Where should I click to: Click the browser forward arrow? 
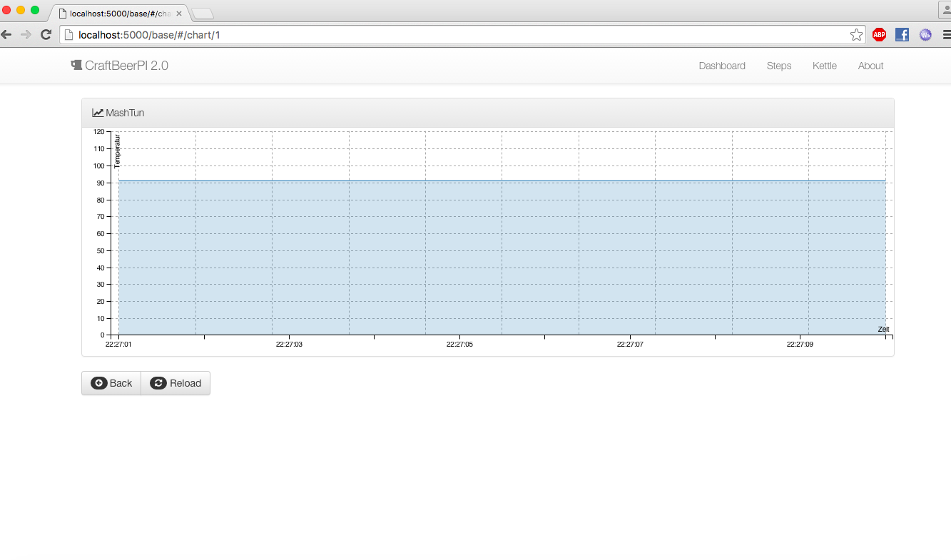click(26, 34)
